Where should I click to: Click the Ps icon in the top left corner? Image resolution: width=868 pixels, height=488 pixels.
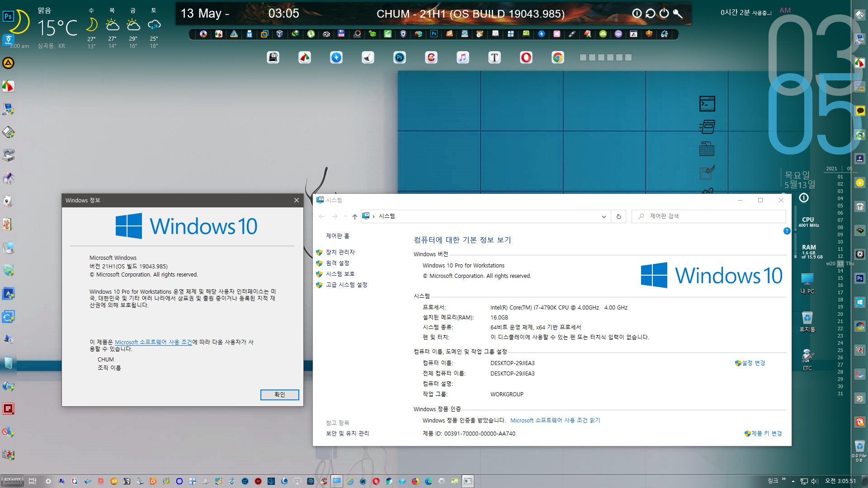(8, 17)
